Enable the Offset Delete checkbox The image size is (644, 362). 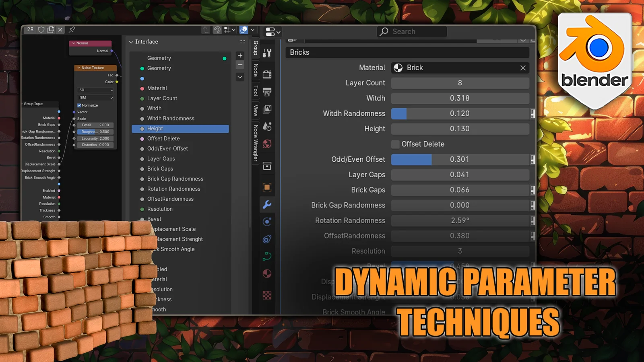[396, 144]
